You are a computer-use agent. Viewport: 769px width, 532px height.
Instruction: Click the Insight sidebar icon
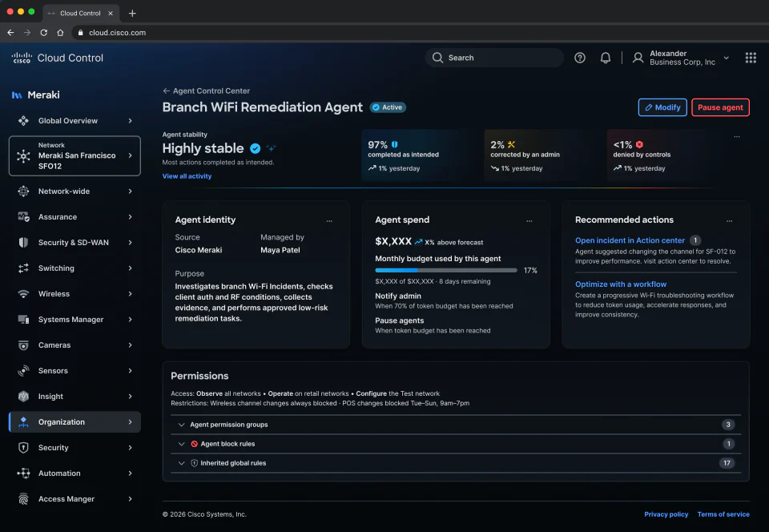pos(23,396)
